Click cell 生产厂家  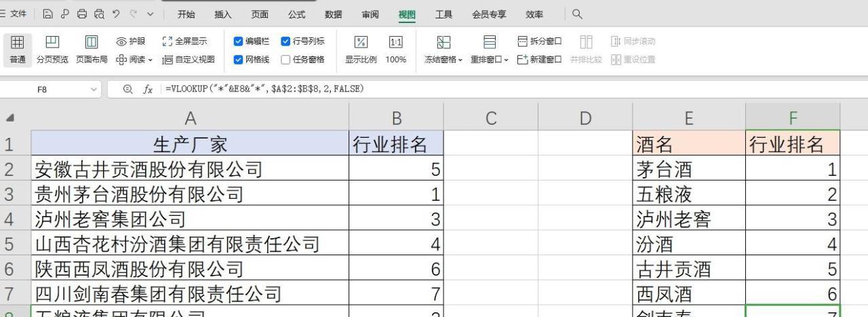click(x=191, y=144)
